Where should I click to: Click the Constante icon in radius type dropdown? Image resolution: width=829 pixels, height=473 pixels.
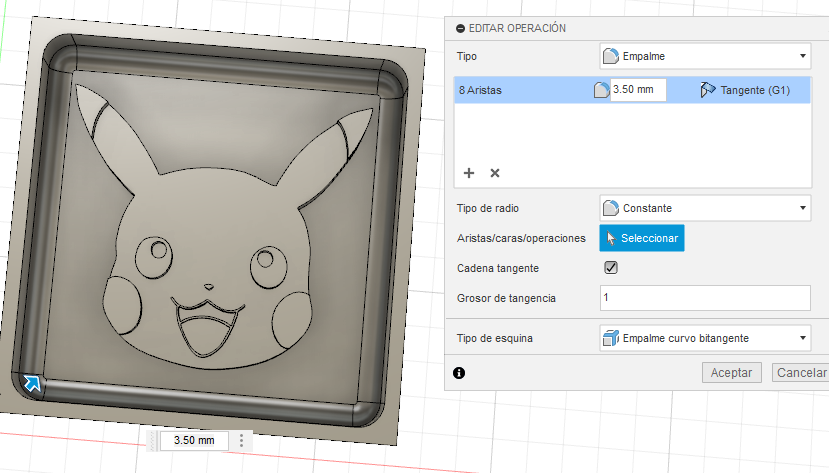611,208
